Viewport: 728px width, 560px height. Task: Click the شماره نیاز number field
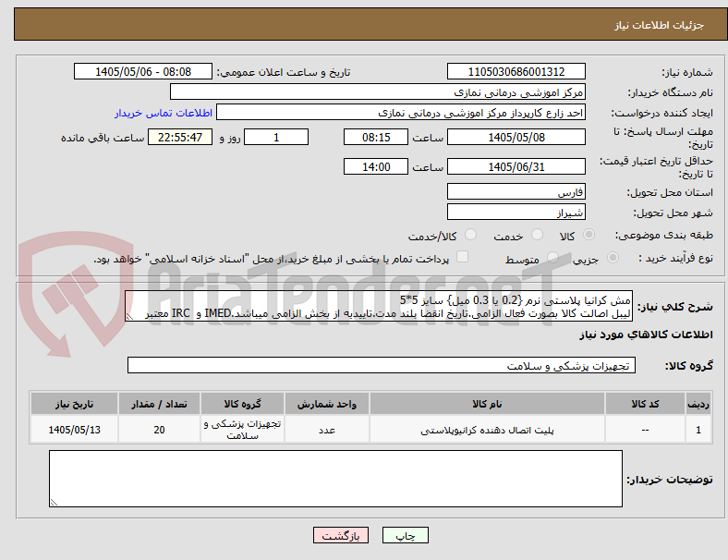point(516,72)
